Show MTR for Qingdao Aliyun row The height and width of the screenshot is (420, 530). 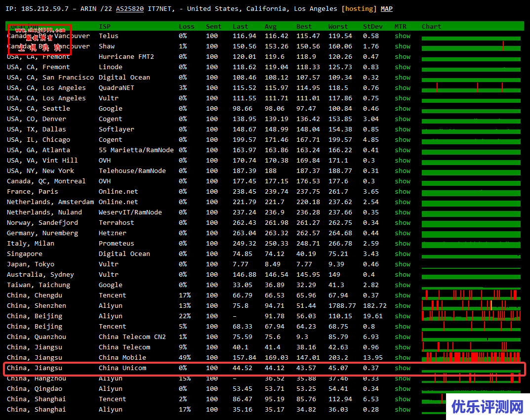pyautogui.click(x=403, y=388)
